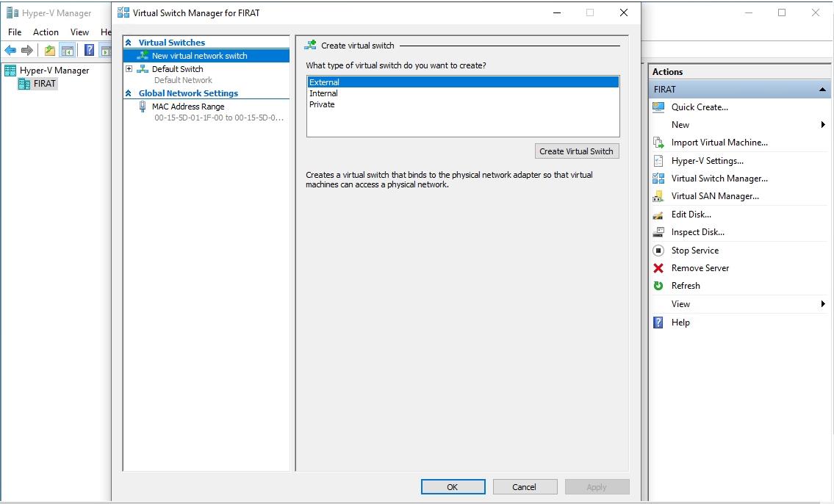The width and height of the screenshot is (834, 504).
Task: Click the Create Virtual Switch button
Action: [x=577, y=151]
